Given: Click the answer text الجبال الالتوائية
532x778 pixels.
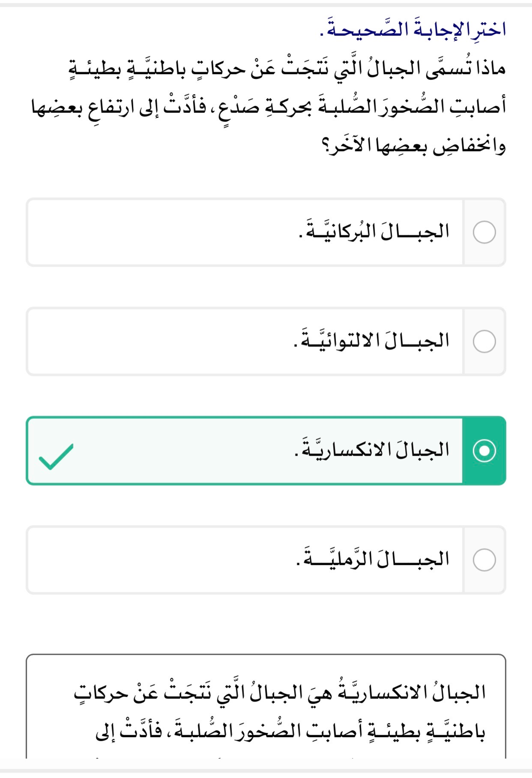Looking at the screenshot, I should click(371, 341).
